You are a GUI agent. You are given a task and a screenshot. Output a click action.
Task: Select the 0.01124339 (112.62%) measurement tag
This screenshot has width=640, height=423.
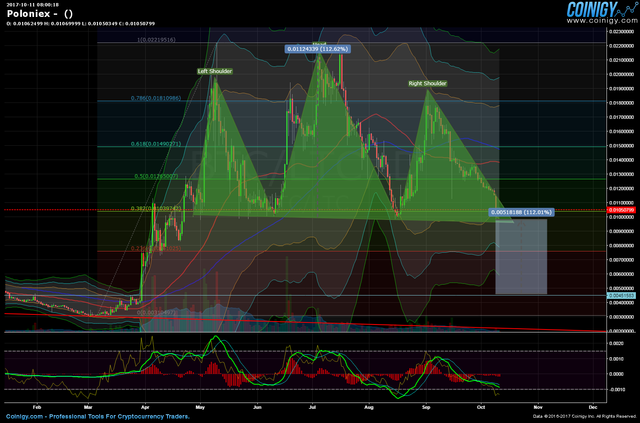coord(318,49)
